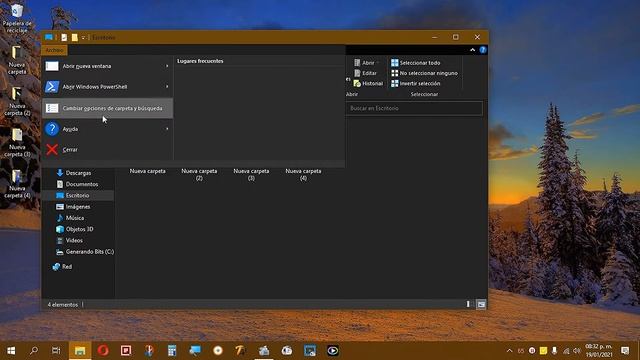The width and height of the screenshot is (640, 360).
Task: Open Historial in the ribbon
Action: (x=368, y=83)
